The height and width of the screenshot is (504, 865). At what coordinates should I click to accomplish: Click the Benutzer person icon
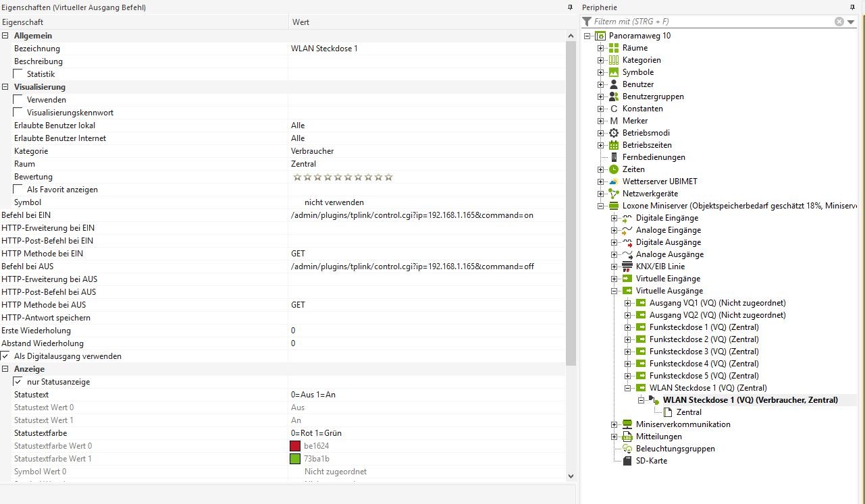pyautogui.click(x=613, y=84)
